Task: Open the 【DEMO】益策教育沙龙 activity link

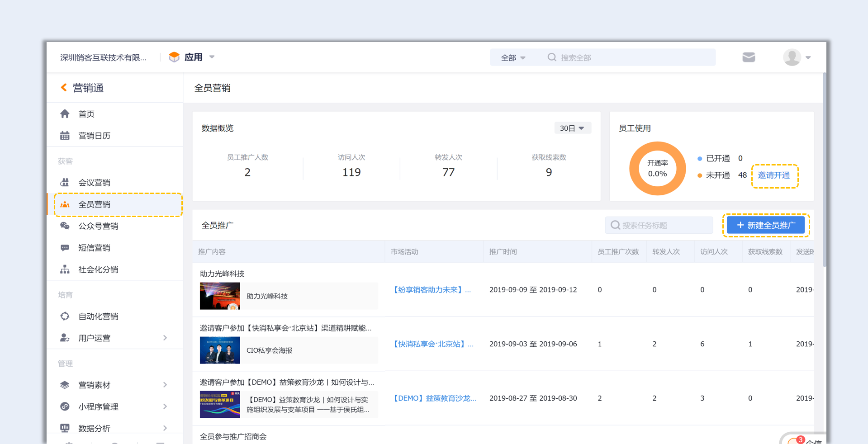Action: click(x=433, y=398)
